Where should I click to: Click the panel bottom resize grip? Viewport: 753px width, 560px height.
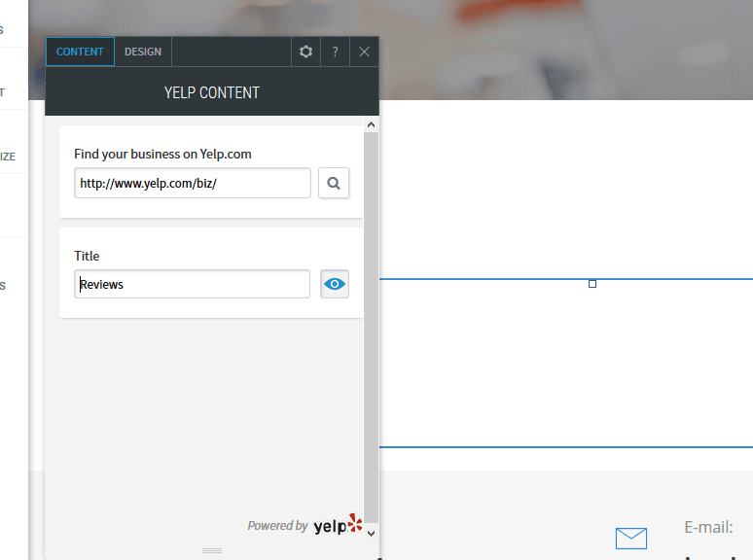pos(212,550)
